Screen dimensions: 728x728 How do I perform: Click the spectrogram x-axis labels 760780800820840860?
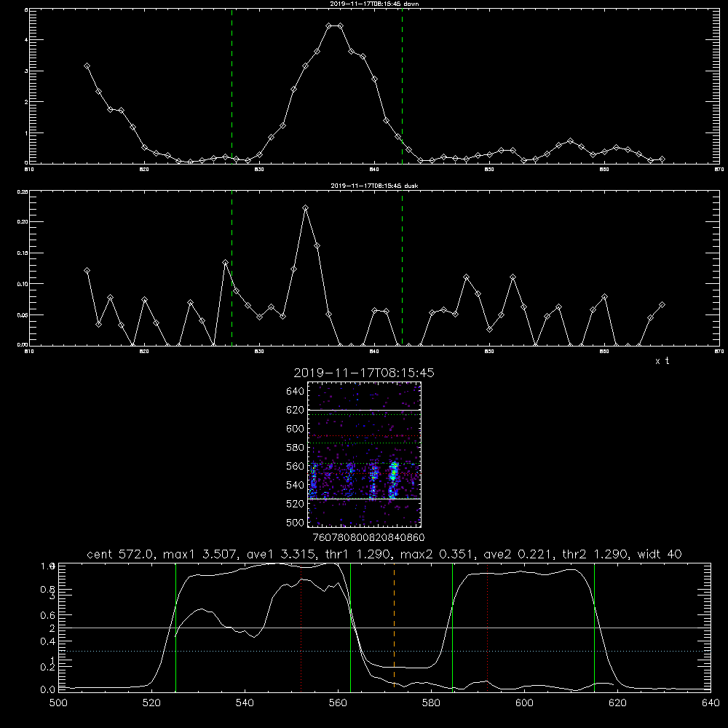pos(368,537)
